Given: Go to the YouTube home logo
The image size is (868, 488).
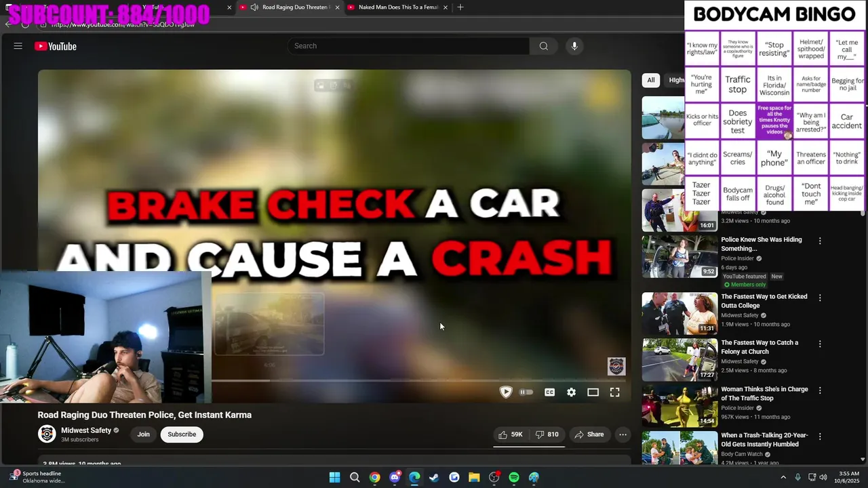Looking at the screenshot, I should pos(56,46).
